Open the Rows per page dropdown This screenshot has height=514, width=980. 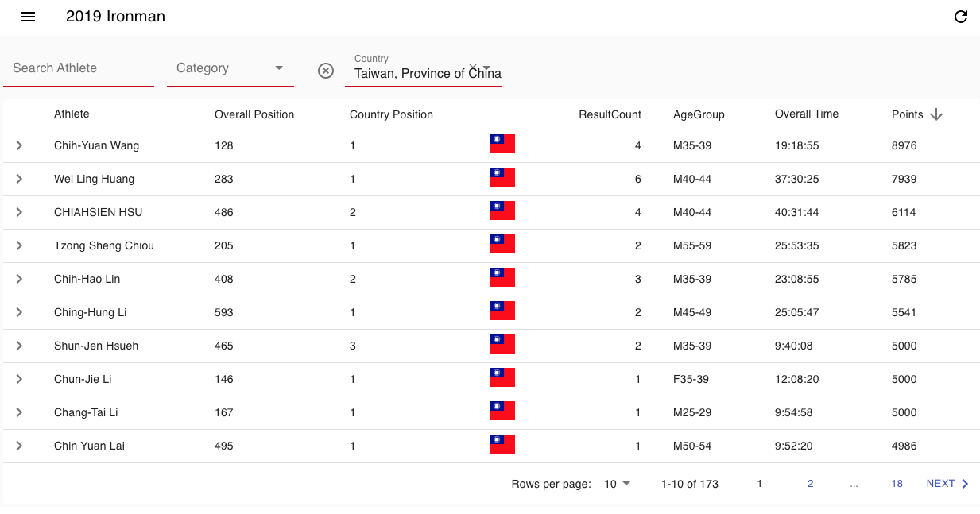tap(617, 484)
